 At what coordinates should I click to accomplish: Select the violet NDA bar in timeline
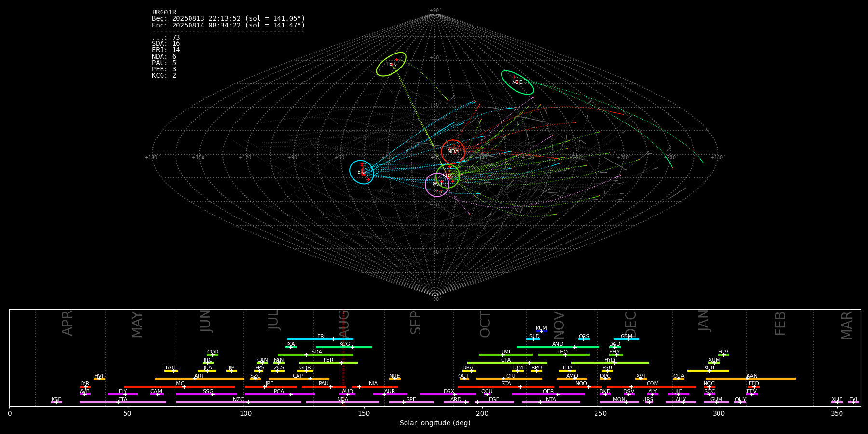(x=342, y=402)
